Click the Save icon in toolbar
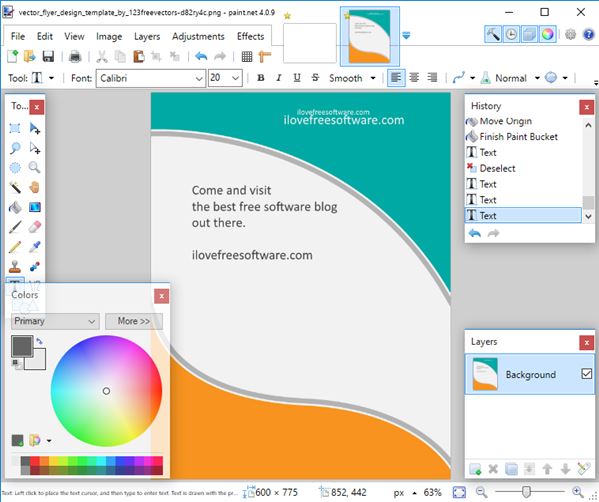The height and width of the screenshot is (502, 599). tap(48, 57)
